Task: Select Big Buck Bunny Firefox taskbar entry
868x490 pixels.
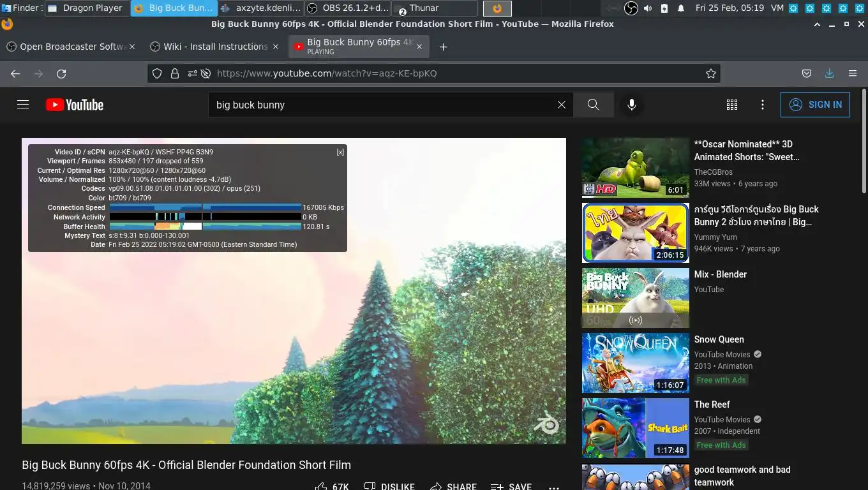Action: tap(174, 8)
